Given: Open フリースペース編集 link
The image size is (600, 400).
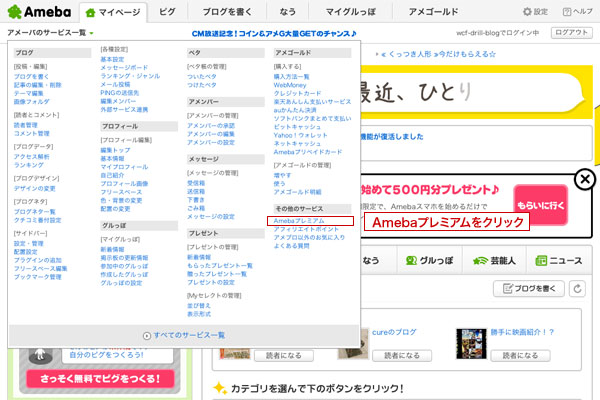Looking at the screenshot, I should (x=41, y=269).
